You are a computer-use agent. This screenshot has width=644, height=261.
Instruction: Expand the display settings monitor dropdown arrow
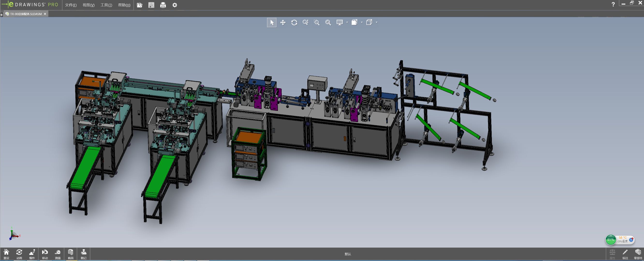(347, 22)
